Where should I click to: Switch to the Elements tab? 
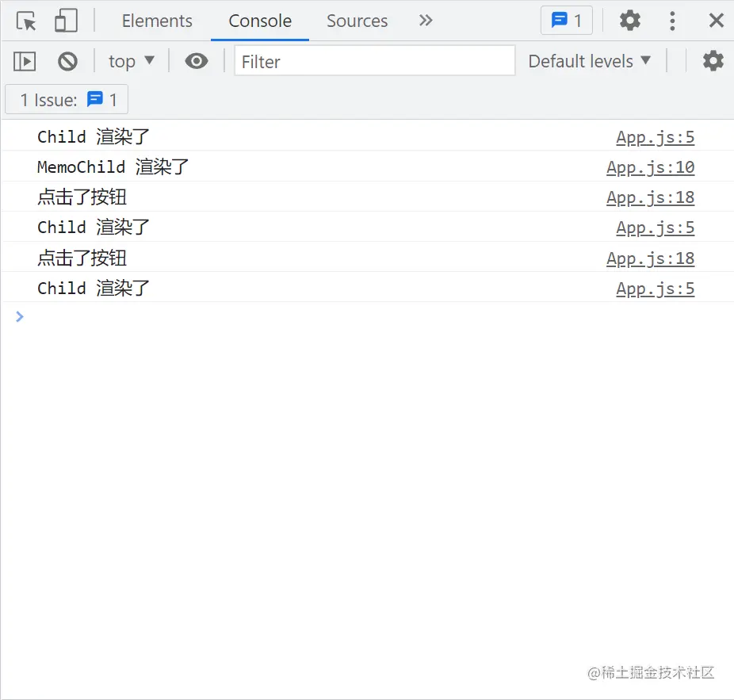(x=157, y=21)
